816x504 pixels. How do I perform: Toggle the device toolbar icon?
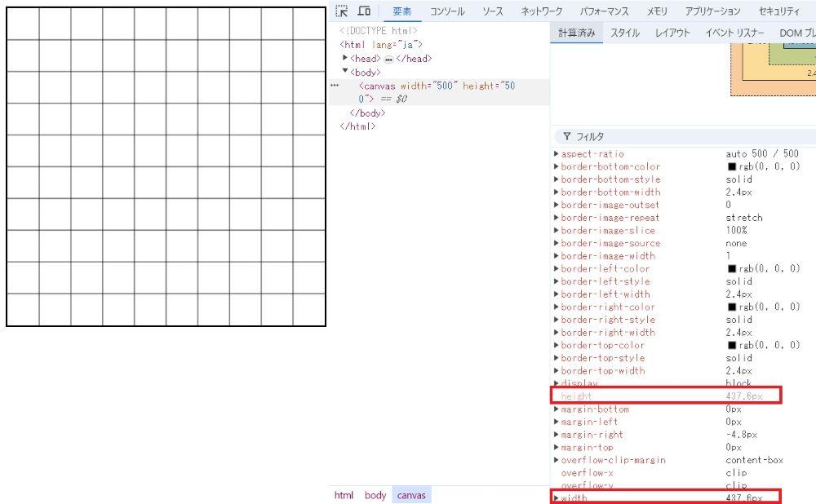[364, 11]
